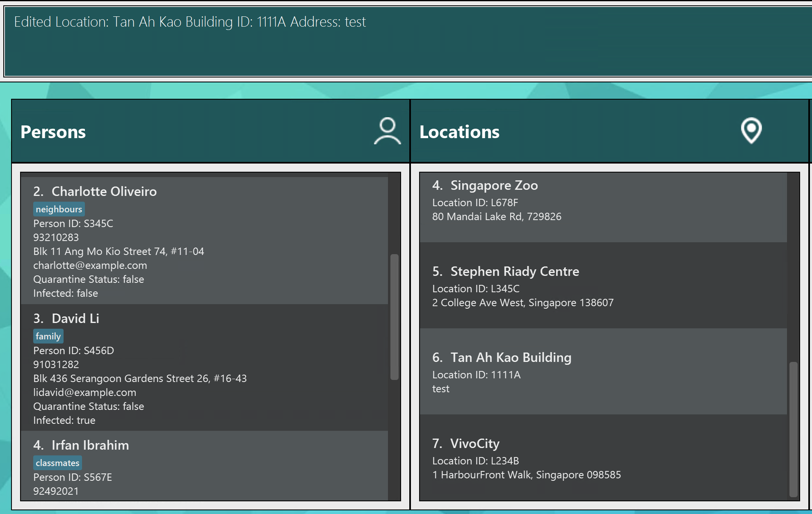Click the 'classmates' tag on Irfan Ibrahim
812x514 pixels.
(57, 463)
